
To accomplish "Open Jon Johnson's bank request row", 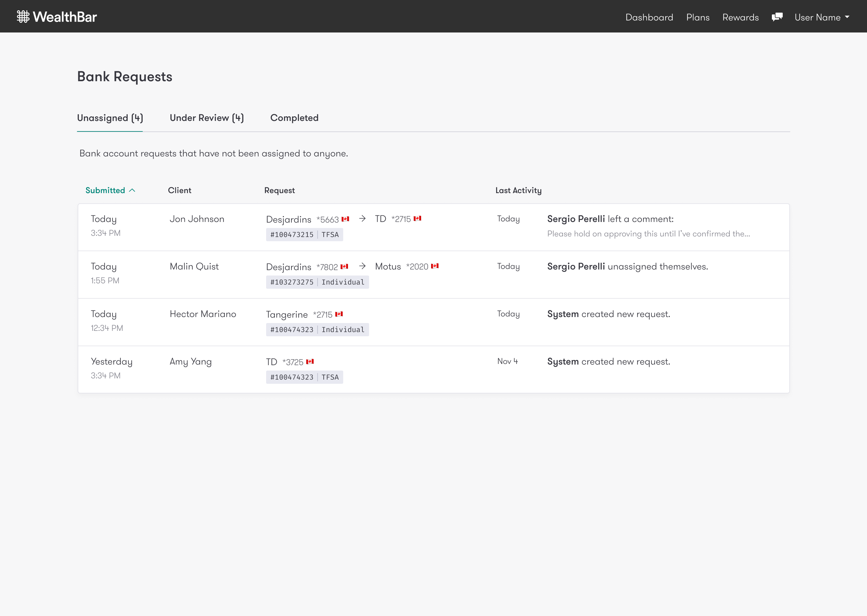I will pyautogui.click(x=197, y=219).
